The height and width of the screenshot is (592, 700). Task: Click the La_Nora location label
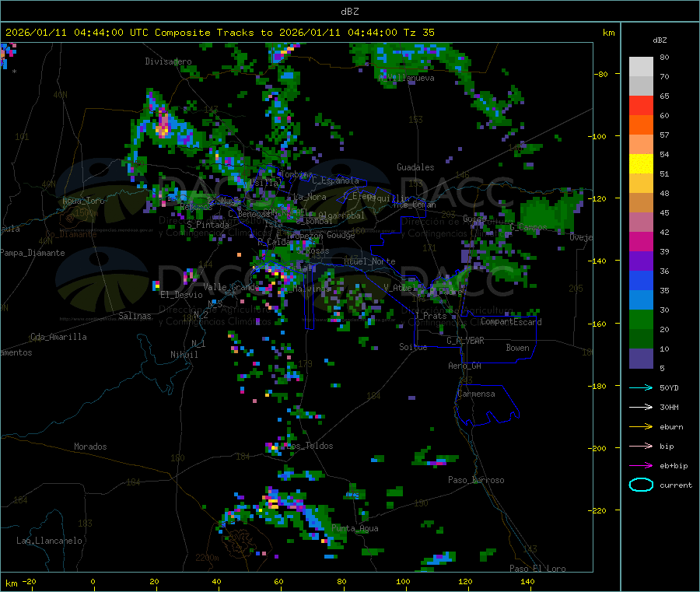click(310, 197)
